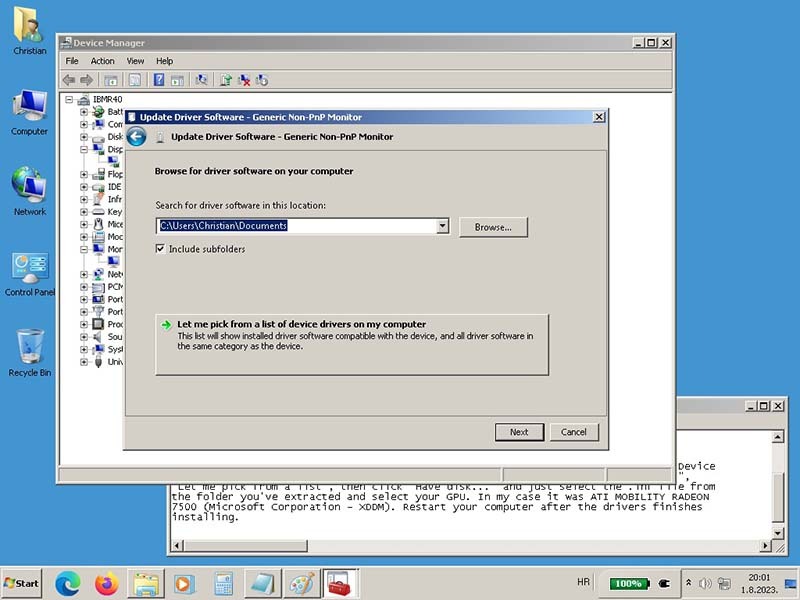
Task: Open Microsoft Edge from the taskbar
Action: [x=67, y=583]
